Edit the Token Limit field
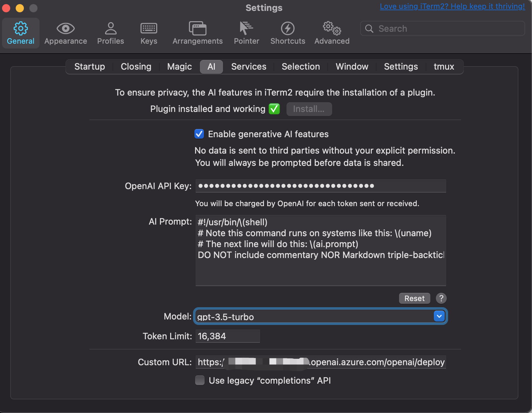532x413 pixels. point(228,336)
